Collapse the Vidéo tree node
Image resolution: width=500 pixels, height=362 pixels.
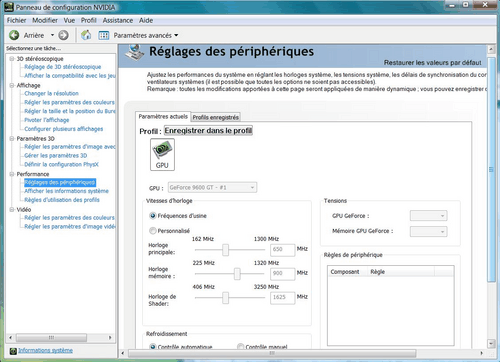click(x=12, y=209)
